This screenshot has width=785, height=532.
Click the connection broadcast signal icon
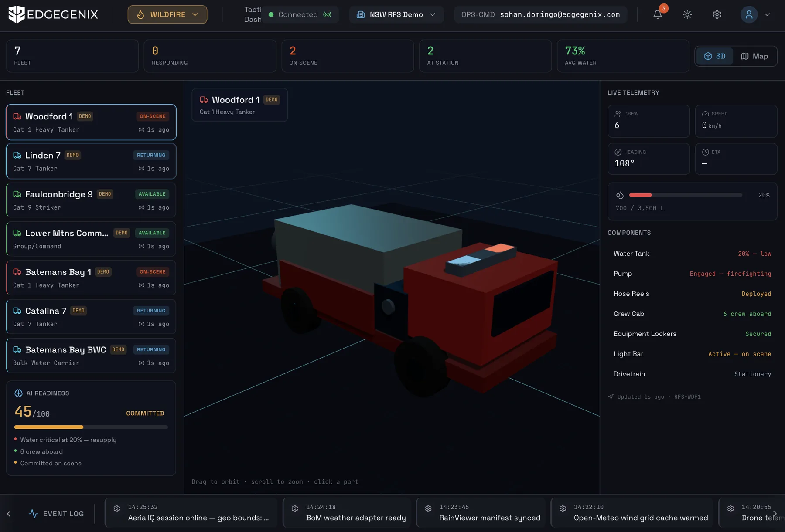(x=327, y=14)
